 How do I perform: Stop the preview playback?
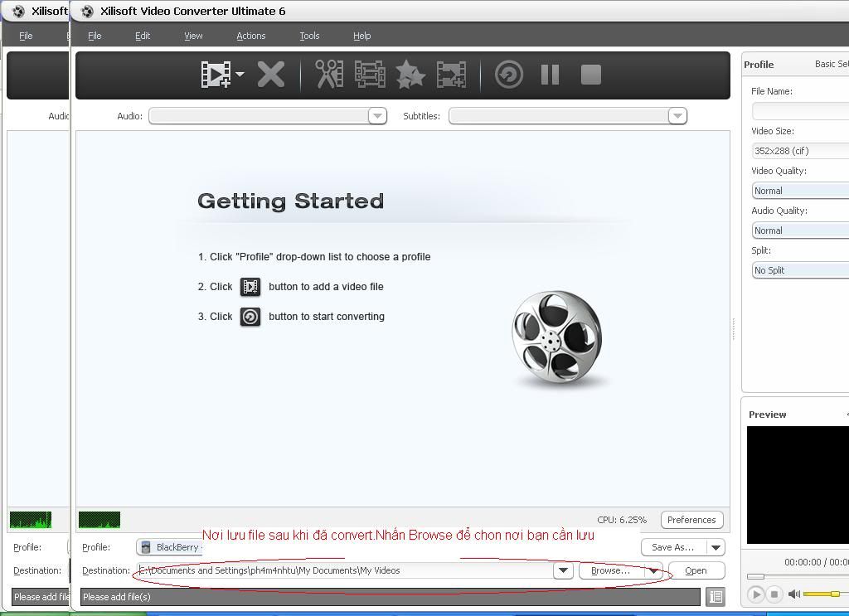774,594
